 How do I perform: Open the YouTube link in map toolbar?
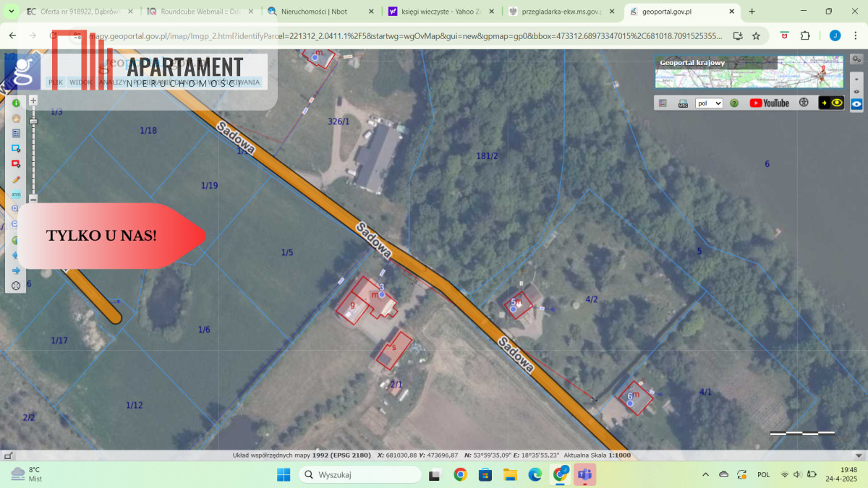coord(769,103)
